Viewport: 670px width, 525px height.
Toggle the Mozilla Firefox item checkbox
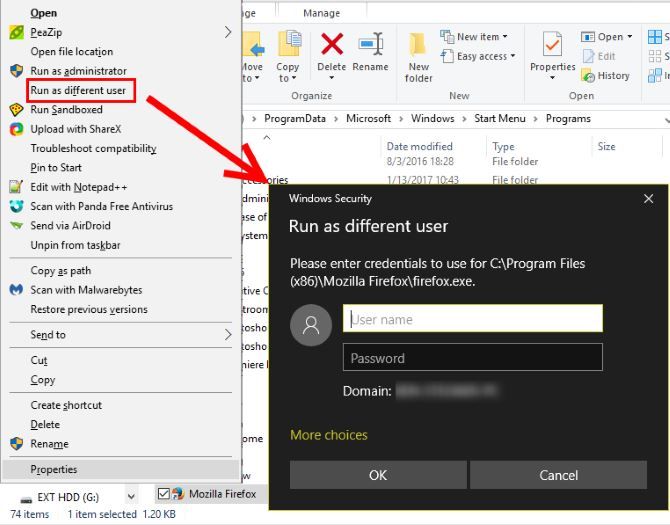pyautogui.click(x=164, y=494)
